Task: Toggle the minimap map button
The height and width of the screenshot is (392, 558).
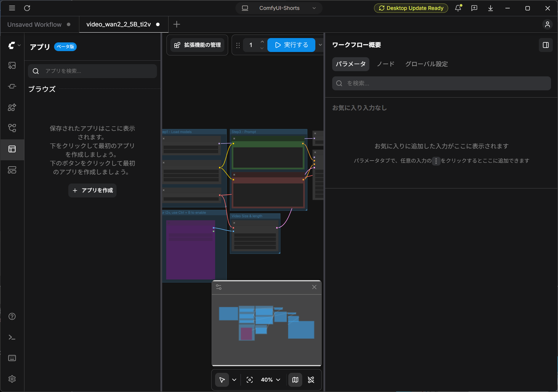Action: 295,380
